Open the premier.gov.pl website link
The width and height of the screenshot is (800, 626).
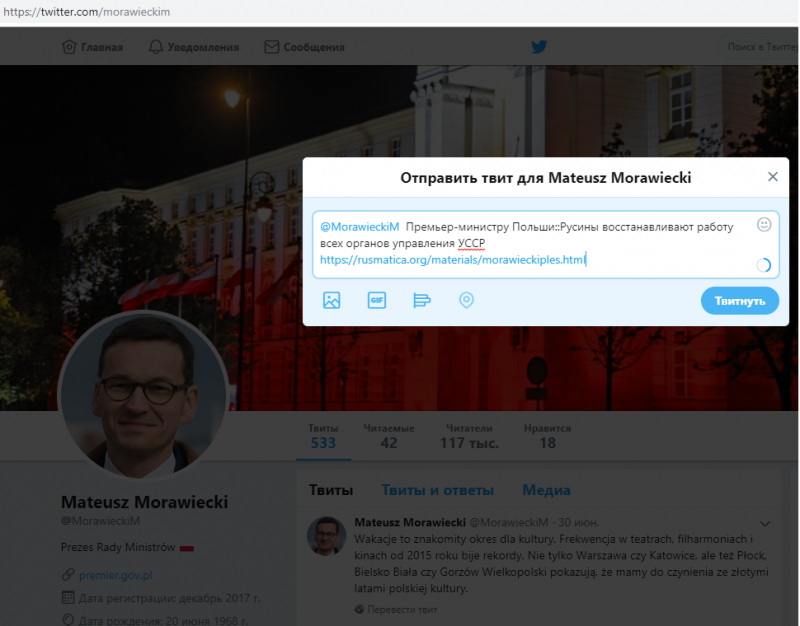(x=116, y=575)
